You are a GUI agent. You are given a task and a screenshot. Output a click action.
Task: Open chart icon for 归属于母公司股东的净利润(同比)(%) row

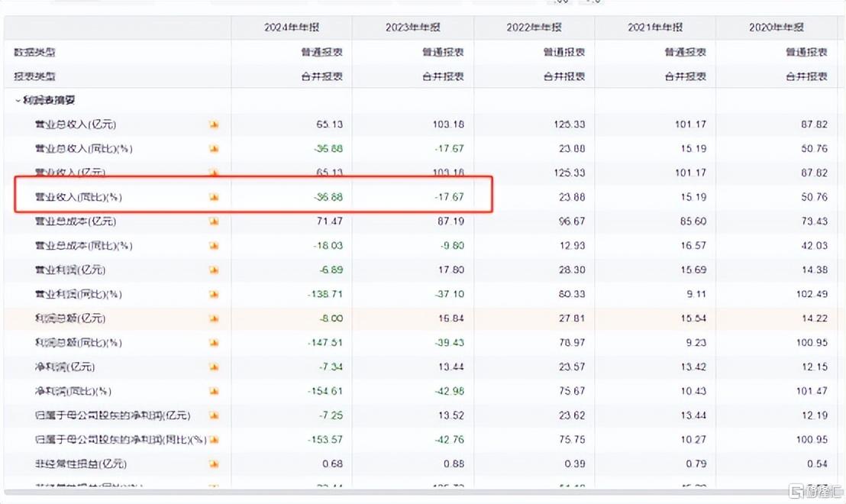pyautogui.click(x=215, y=441)
